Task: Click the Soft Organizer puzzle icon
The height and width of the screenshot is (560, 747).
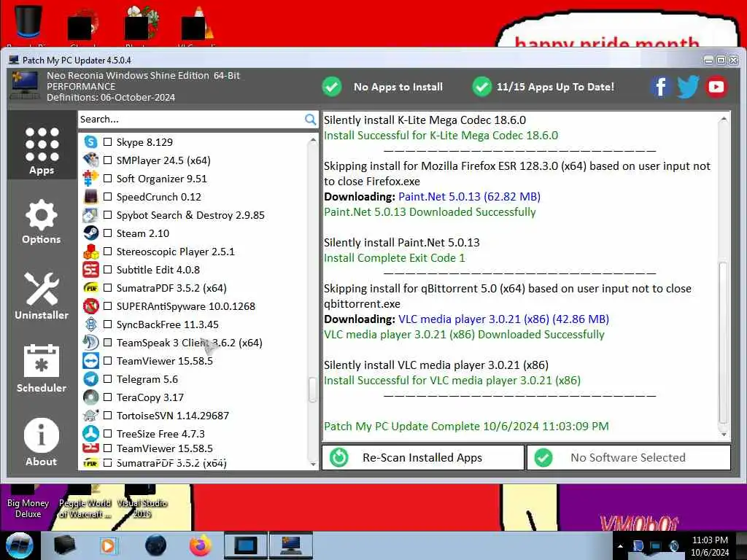Action: pyautogui.click(x=90, y=179)
